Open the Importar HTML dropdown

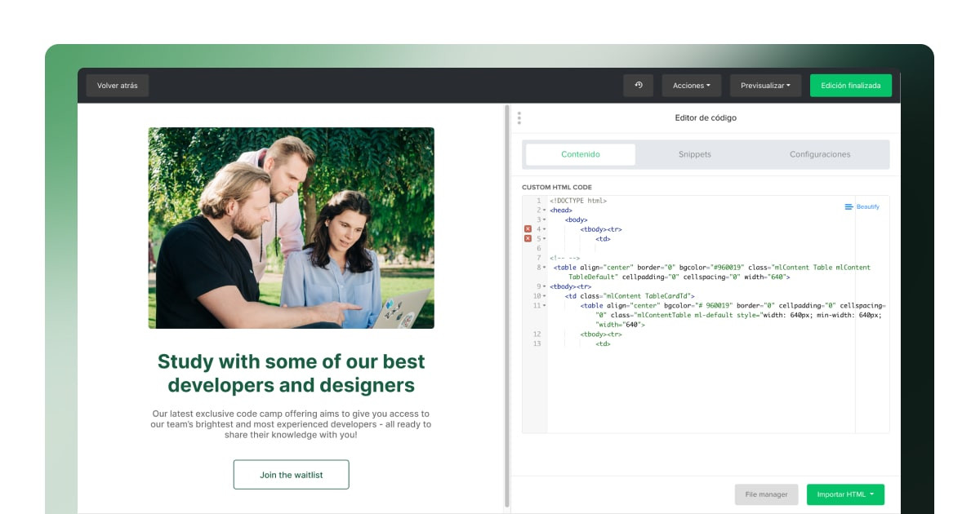pyautogui.click(x=845, y=494)
